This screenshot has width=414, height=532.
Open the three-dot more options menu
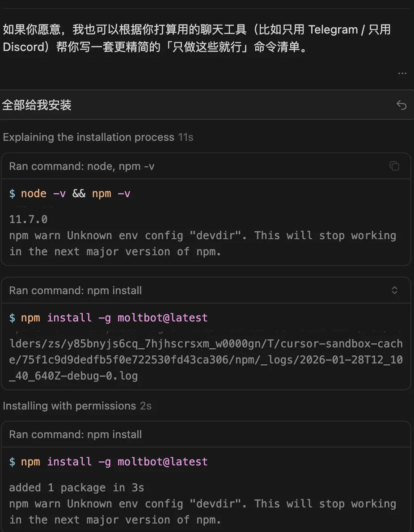point(402,73)
